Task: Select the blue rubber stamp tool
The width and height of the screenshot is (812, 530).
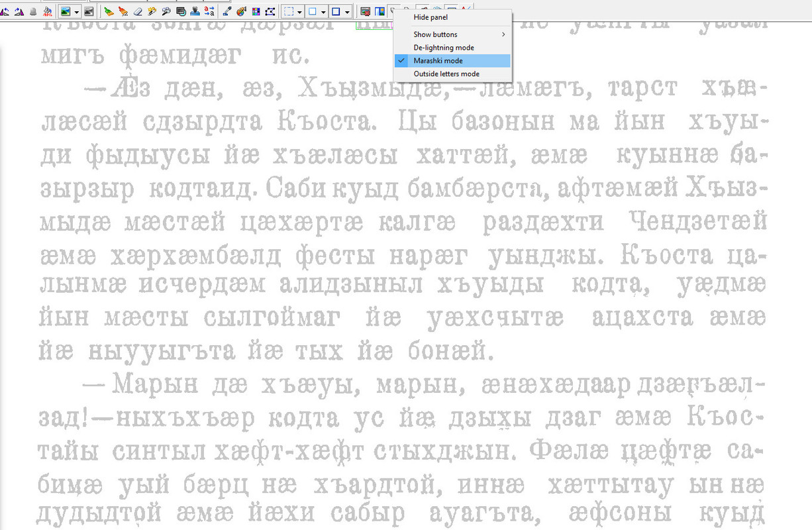Action: tap(195, 12)
